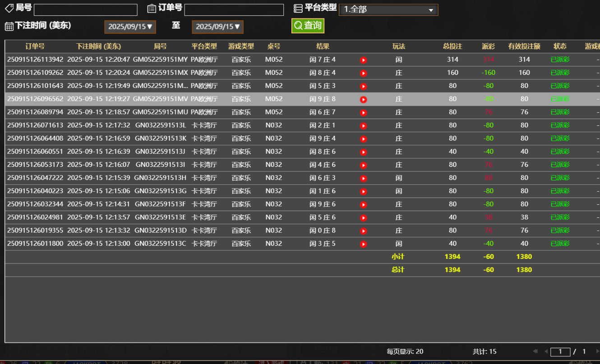Open the 平台类型 dropdown showing 1.全部
This screenshot has width=600, height=364.
(388, 9)
